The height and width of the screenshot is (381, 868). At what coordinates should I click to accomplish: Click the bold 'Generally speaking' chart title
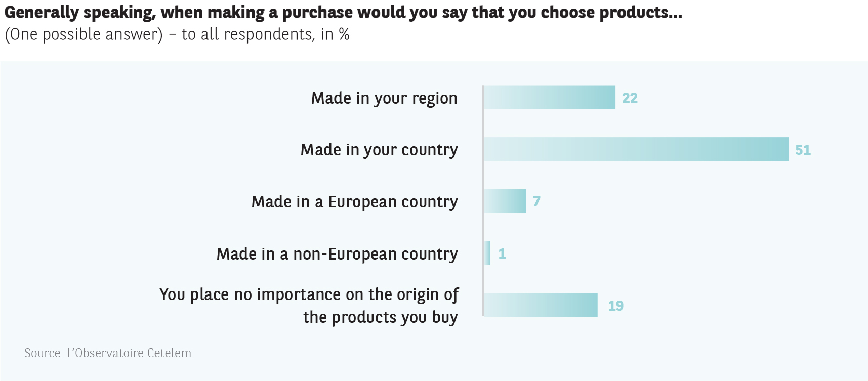(343, 12)
